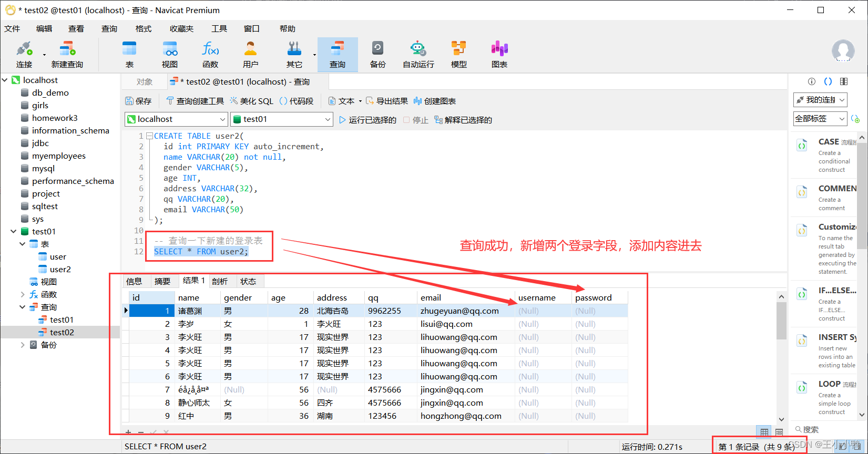This screenshot has width=868, height=454.
Task: Expand the 函数 functions node in tree
Action: point(23,294)
